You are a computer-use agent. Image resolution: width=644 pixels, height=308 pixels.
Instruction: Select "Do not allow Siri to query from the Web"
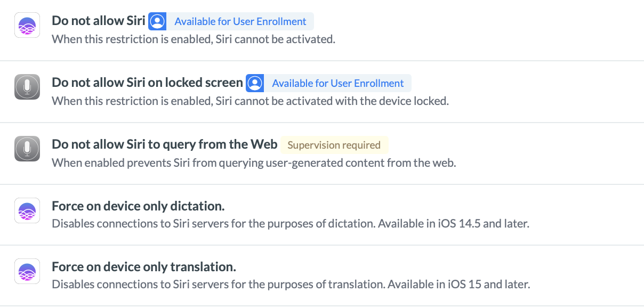(x=165, y=144)
